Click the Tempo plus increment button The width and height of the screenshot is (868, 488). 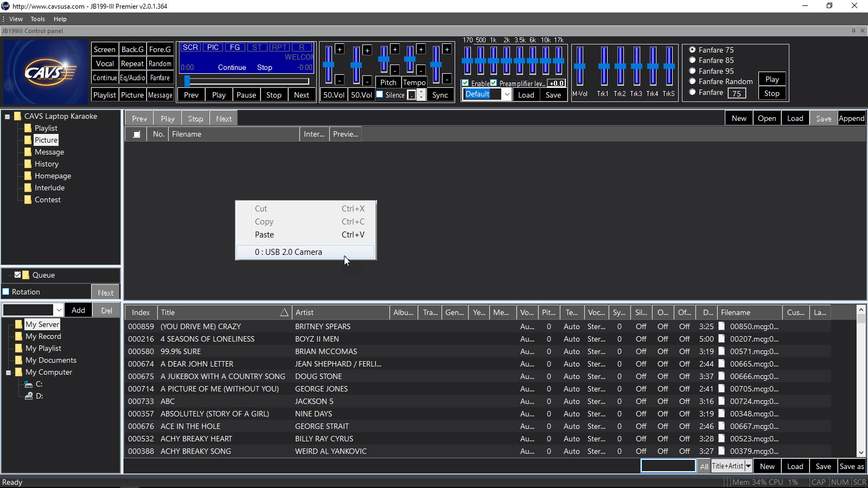[x=421, y=49]
